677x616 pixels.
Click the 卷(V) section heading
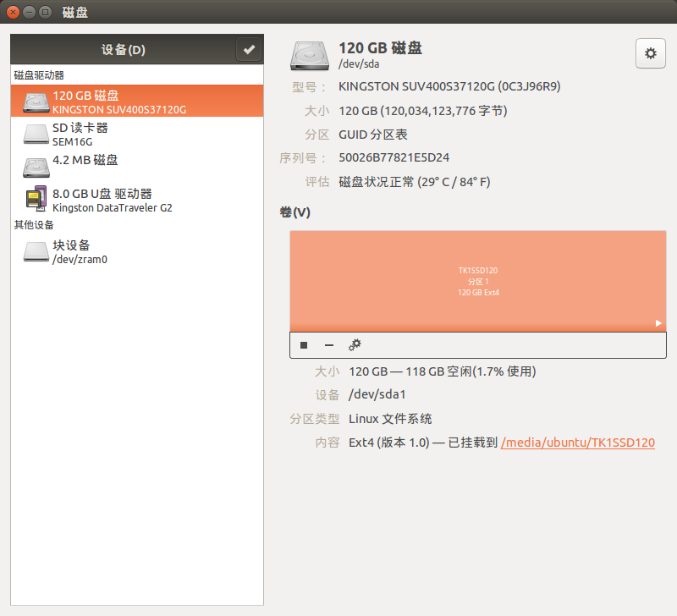(295, 212)
